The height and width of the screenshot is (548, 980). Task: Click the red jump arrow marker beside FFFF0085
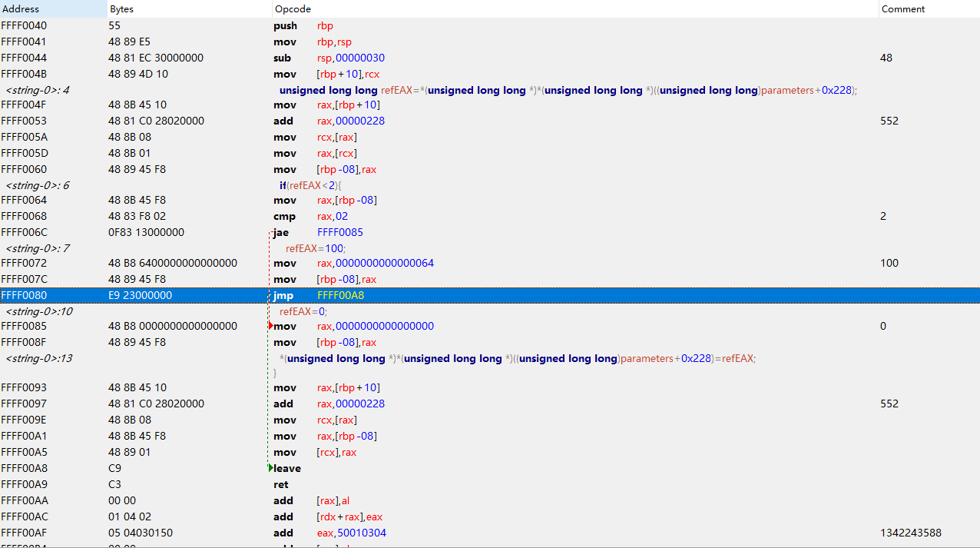pos(270,326)
